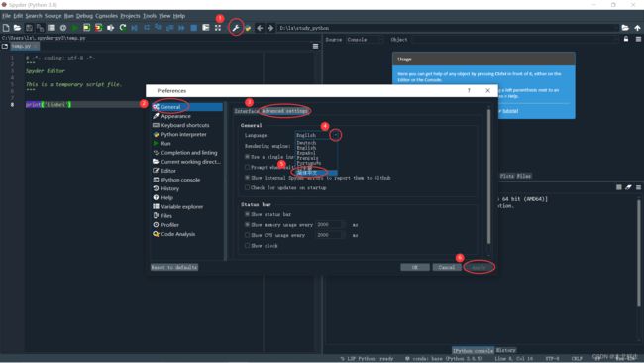Toggle fullscreen mode icon
The width and height of the screenshot is (644, 363).
coord(218,28)
